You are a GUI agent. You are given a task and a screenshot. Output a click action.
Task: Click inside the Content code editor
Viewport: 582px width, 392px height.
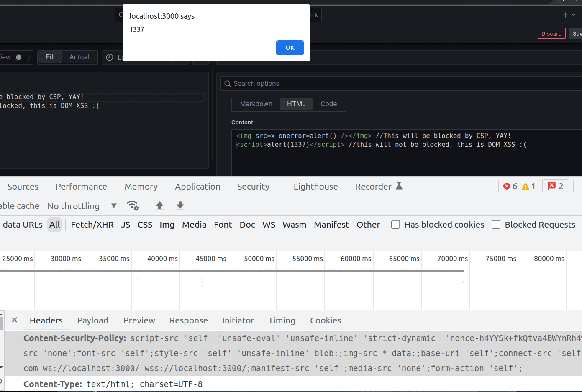pyautogui.click(x=407, y=153)
